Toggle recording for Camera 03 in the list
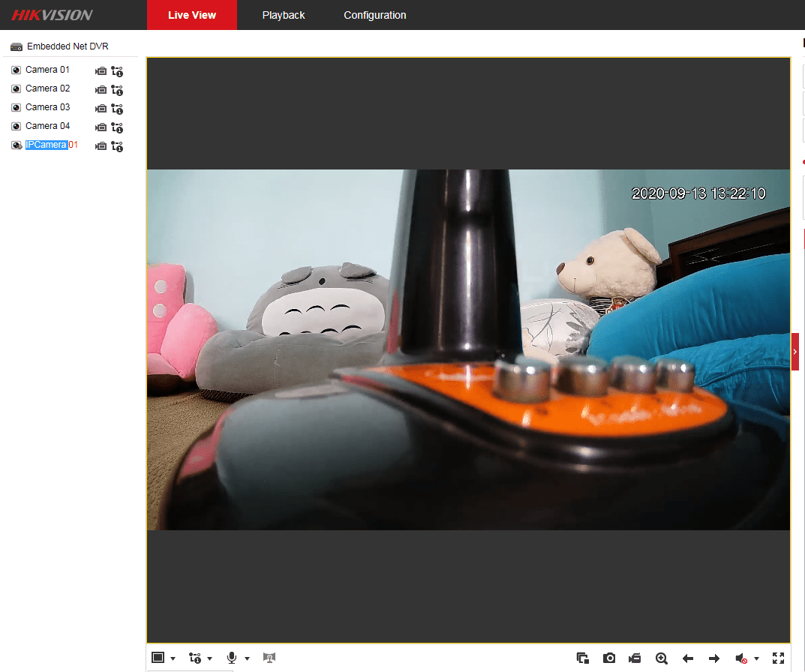The image size is (805, 672). [101, 109]
